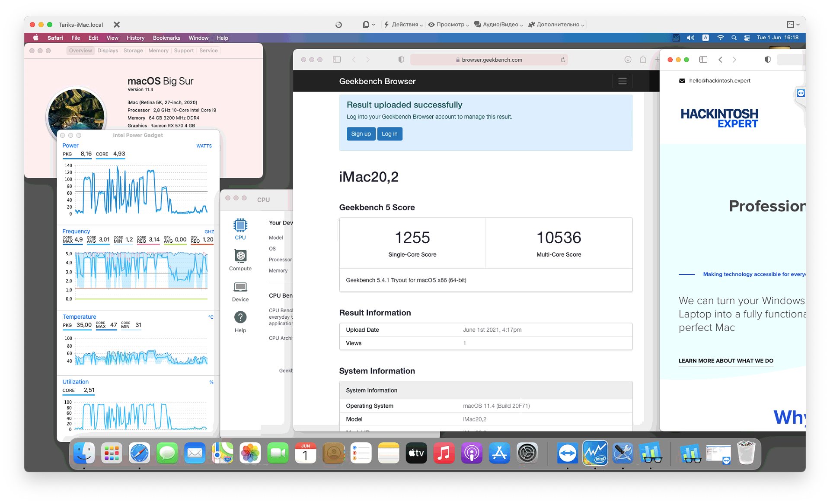Go back in the Hackintosh Expert Safari window
This screenshot has height=504, width=830.
tap(720, 60)
